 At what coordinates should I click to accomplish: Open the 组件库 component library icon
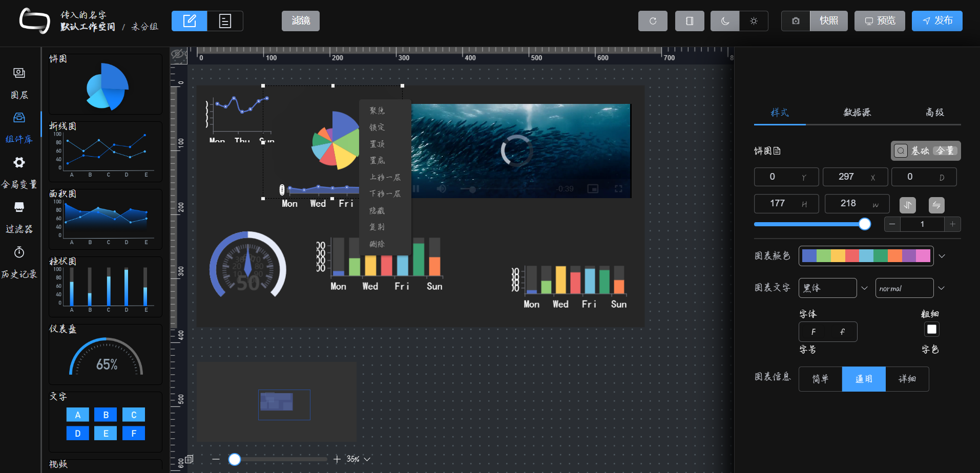(19, 118)
